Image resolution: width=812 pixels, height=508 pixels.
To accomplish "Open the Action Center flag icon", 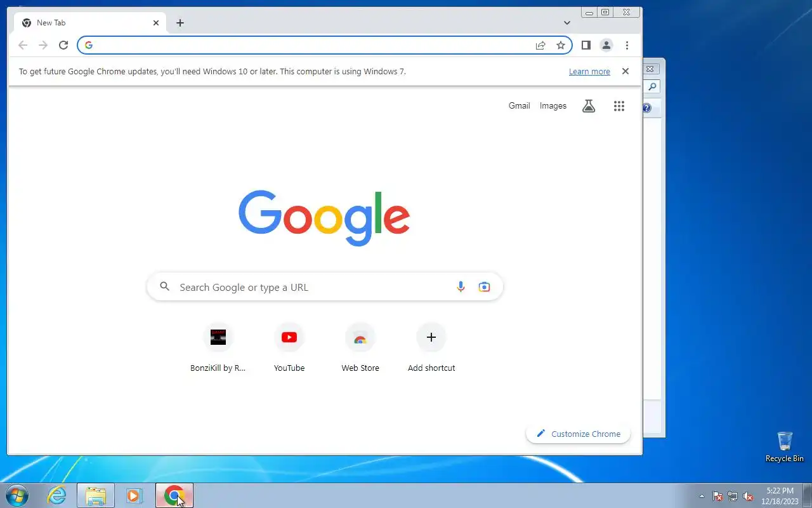I will pos(717,497).
